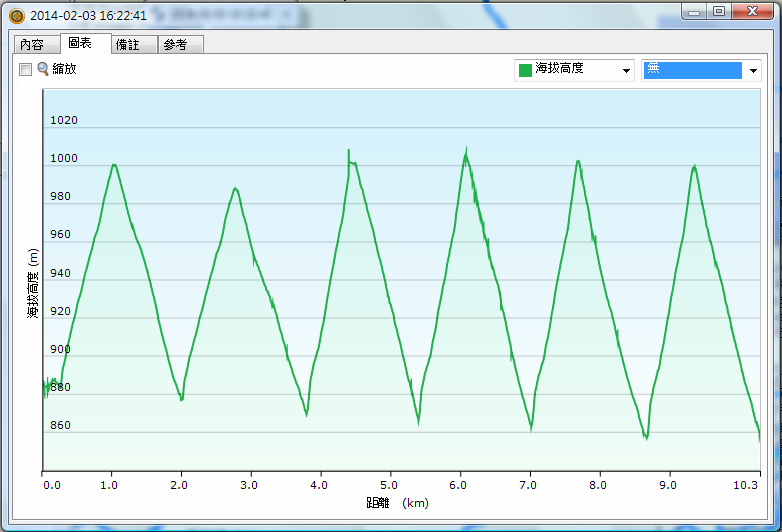
Task: Switch to the 內容 tab
Action: pyautogui.click(x=32, y=45)
